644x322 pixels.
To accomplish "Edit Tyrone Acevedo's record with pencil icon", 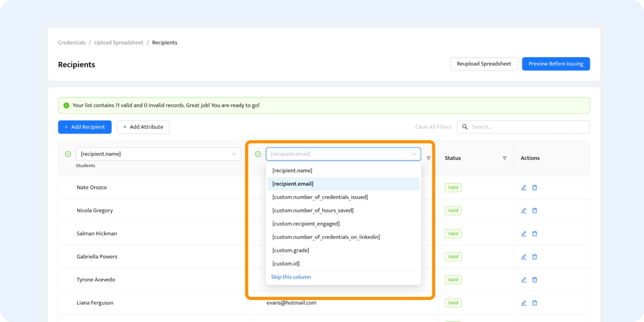I will coord(524,280).
